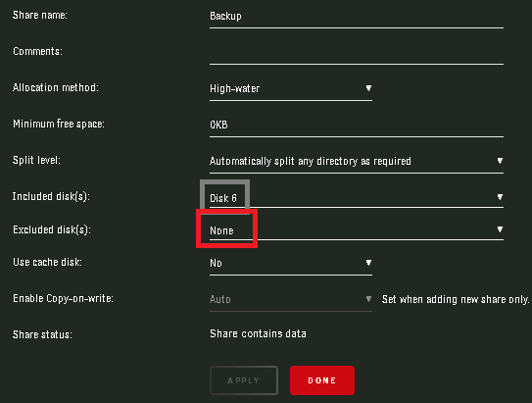Expand the Split level dropdown arrow
The height and width of the screenshot is (403, 532).
tap(500, 161)
